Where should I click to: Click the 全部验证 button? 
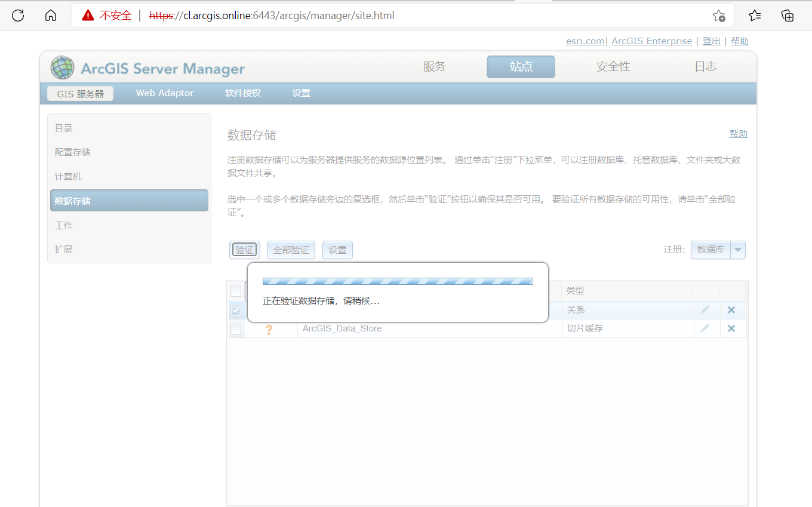[x=291, y=250]
